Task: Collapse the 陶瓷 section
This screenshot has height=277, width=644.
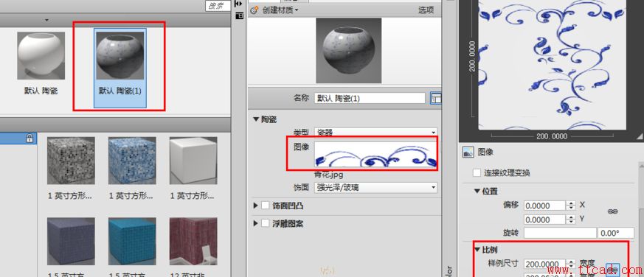Action: point(256,119)
